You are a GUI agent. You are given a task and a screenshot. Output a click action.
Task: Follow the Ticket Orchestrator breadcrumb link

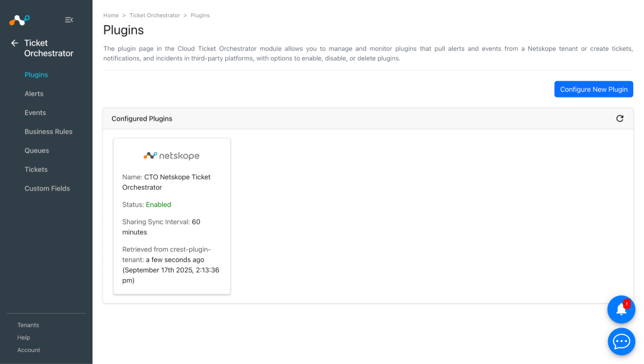click(155, 15)
